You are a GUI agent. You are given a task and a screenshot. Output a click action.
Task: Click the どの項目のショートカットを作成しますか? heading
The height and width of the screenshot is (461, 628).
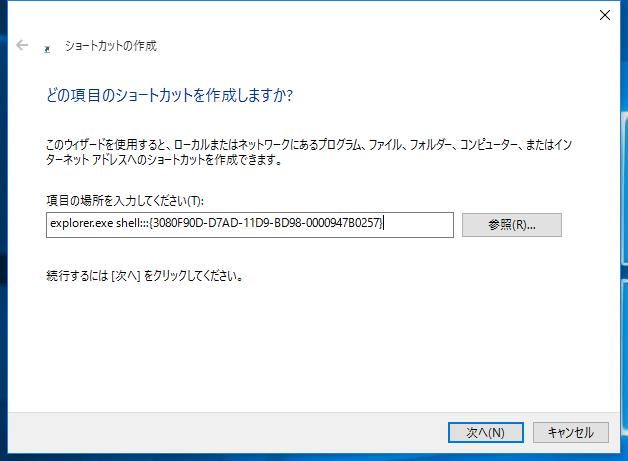tap(169, 96)
